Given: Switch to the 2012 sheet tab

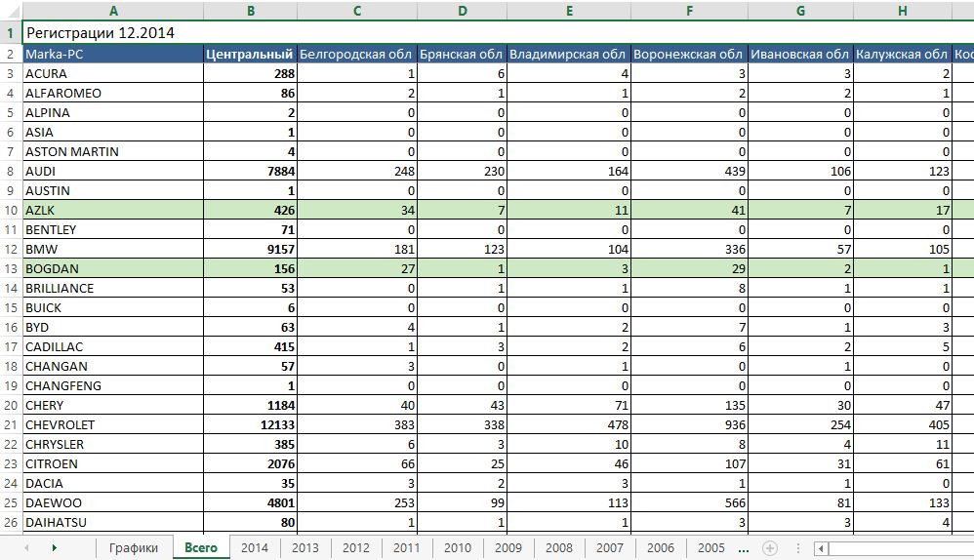Looking at the screenshot, I should 356,547.
